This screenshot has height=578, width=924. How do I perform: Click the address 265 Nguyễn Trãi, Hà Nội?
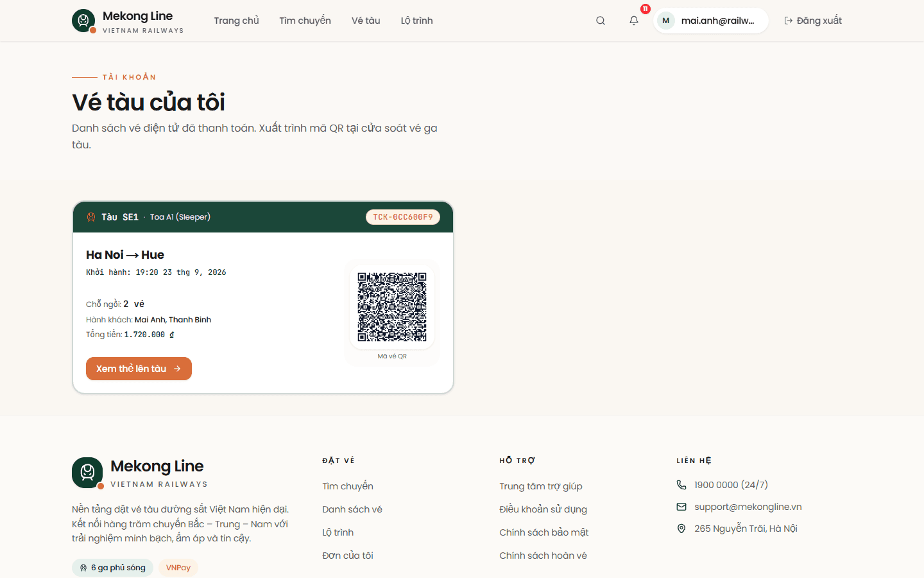coord(746,529)
